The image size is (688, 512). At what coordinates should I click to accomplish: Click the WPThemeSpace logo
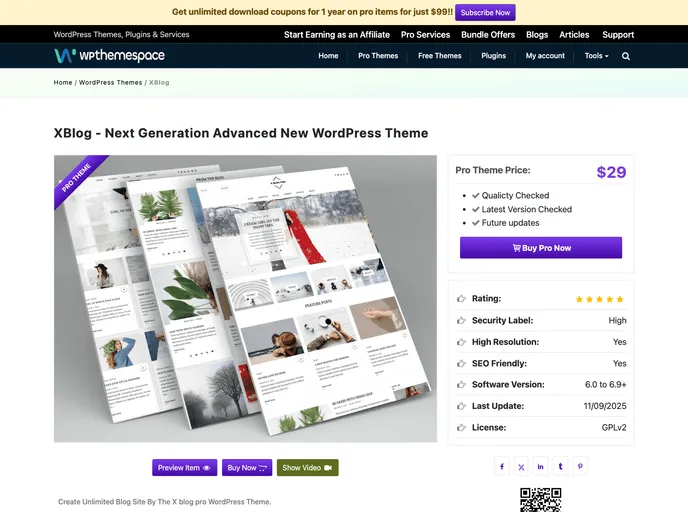pos(109,56)
